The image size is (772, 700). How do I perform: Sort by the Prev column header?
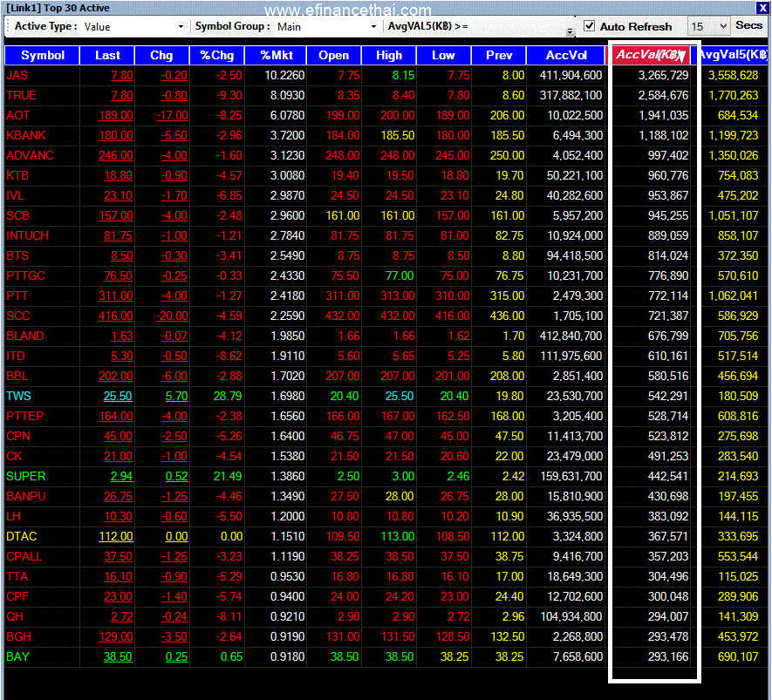pos(499,55)
